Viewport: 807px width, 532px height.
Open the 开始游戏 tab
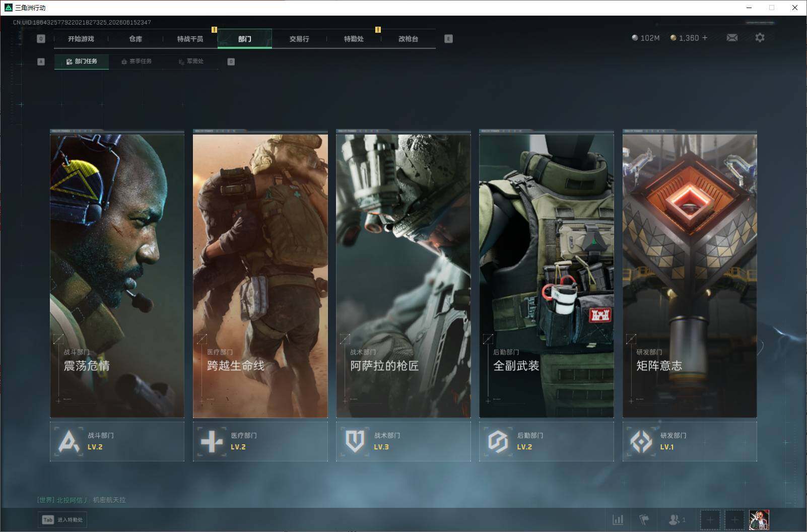click(81, 39)
